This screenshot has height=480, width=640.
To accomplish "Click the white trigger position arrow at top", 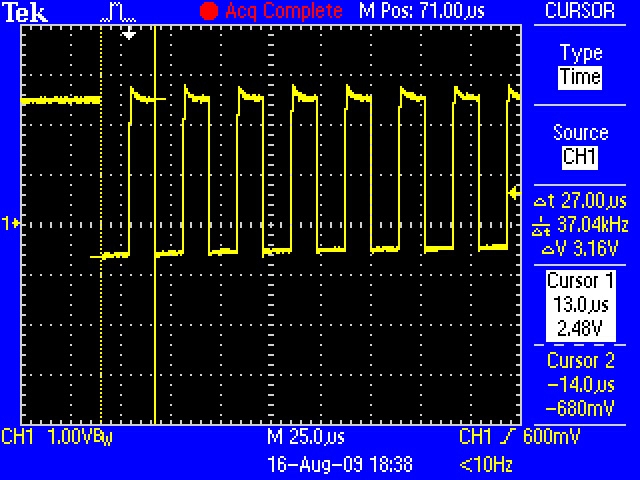I will click(x=128, y=33).
